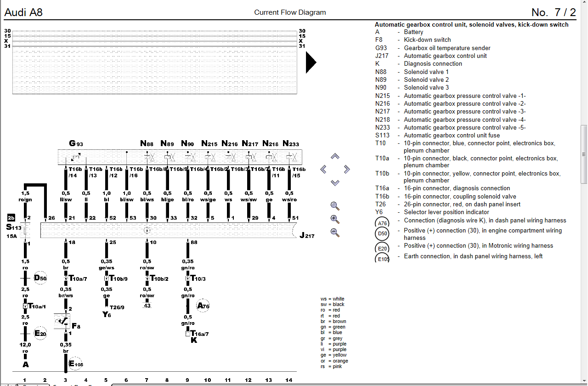Click the D50 circle in the legend
This screenshot has height=386, width=588.
(382, 234)
